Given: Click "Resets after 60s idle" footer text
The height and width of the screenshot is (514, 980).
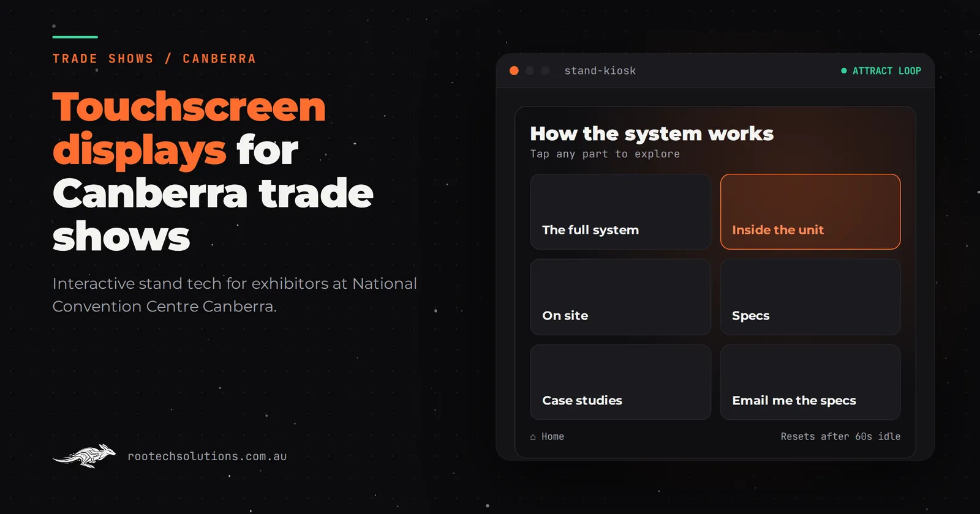Looking at the screenshot, I should click(840, 436).
